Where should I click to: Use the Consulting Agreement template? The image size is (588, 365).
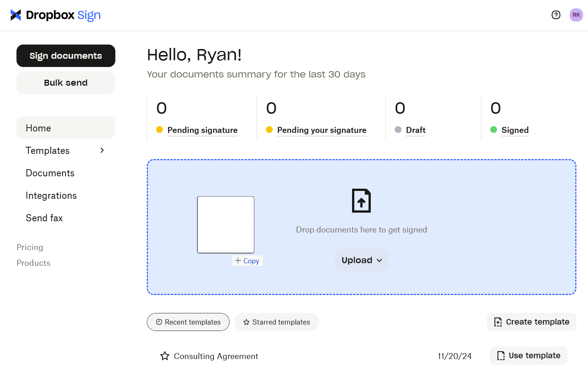click(528, 356)
